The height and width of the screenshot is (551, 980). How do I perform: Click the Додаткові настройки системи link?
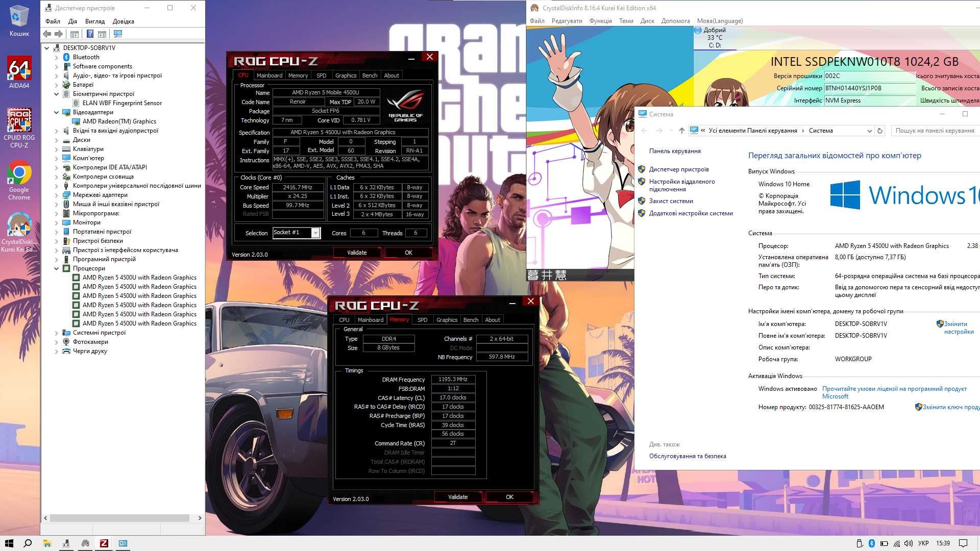click(x=691, y=213)
